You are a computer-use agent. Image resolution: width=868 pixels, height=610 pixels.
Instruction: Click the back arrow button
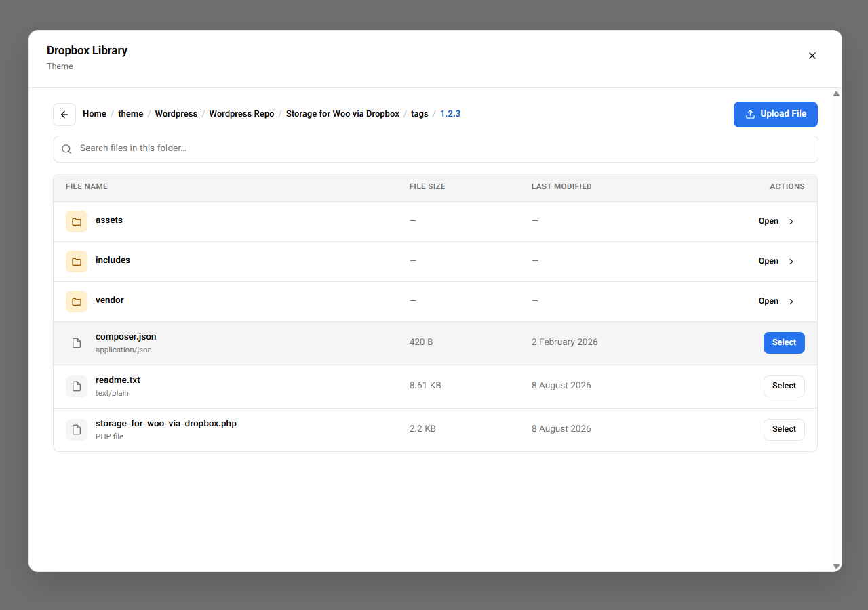pos(64,115)
